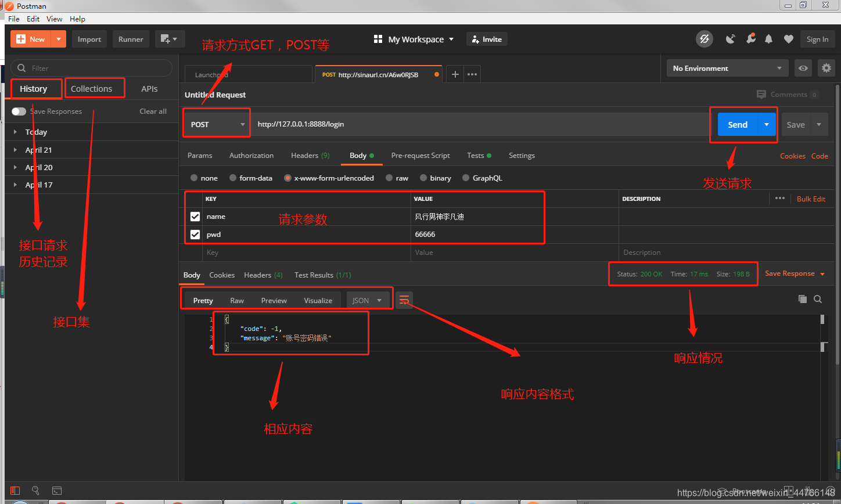Switch to the APIs sidebar tab
This screenshot has width=841, height=504.
(149, 89)
